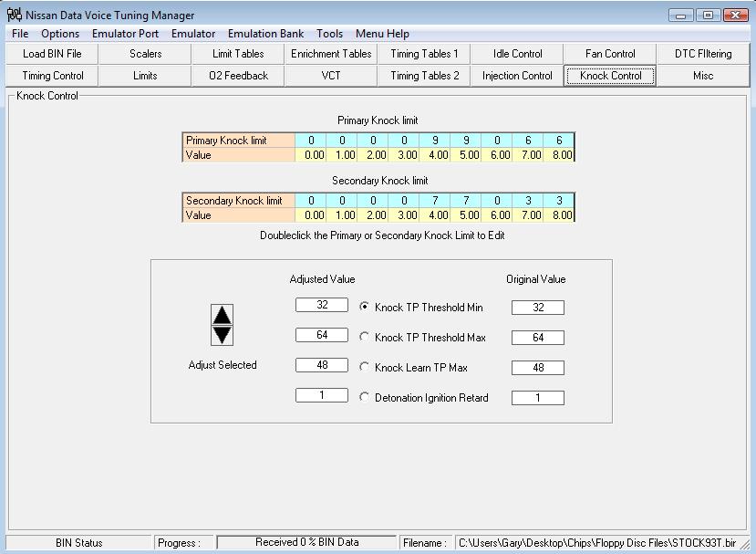Open the Fan Control tab
Image resolution: width=756 pixels, height=554 pixels.
coord(610,54)
